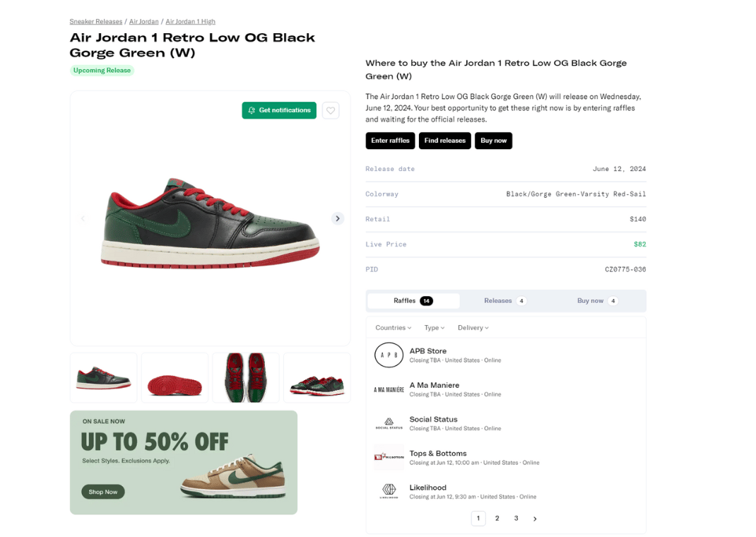Switch to the Buy now tab
The image size is (756, 537).
pyautogui.click(x=597, y=301)
